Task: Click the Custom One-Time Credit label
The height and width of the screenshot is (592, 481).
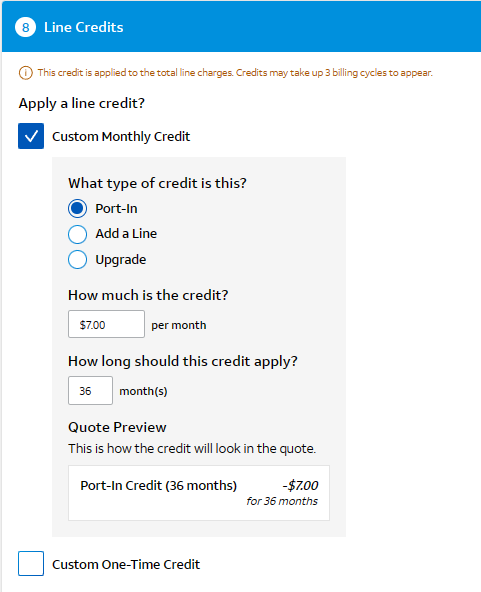Action: 126,564
